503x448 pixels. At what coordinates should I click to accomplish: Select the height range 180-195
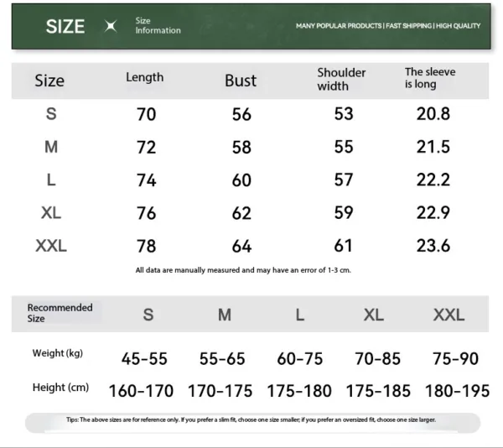click(x=458, y=391)
